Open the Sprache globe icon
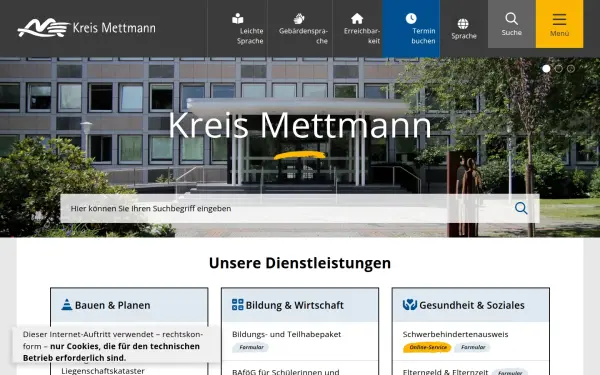 [x=463, y=24]
